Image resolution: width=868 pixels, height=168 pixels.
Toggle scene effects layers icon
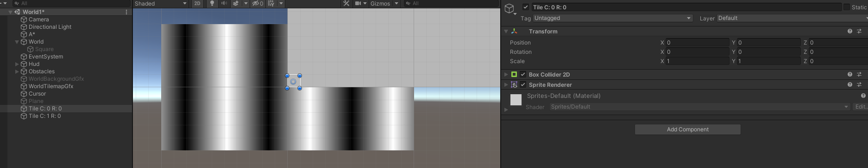[236, 4]
